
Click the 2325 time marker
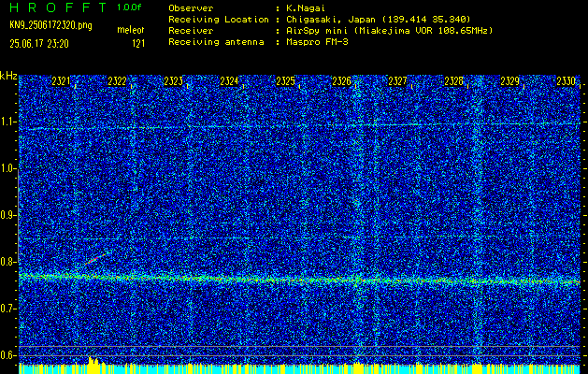point(285,81)
